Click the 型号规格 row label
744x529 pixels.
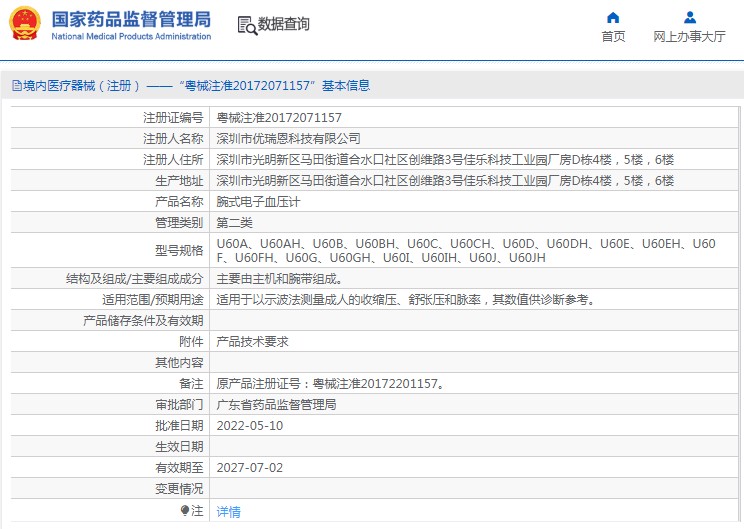(179, 251)
